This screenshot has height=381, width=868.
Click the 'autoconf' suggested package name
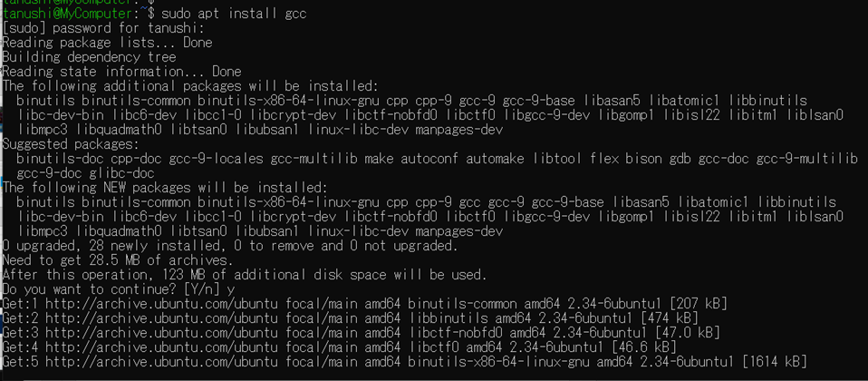(x=429, y=159)
